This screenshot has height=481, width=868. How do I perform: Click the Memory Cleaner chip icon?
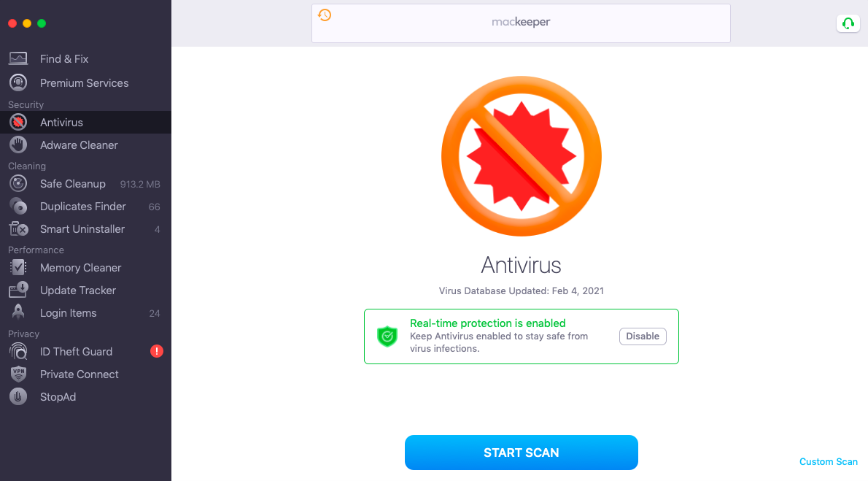click(18, 267)
